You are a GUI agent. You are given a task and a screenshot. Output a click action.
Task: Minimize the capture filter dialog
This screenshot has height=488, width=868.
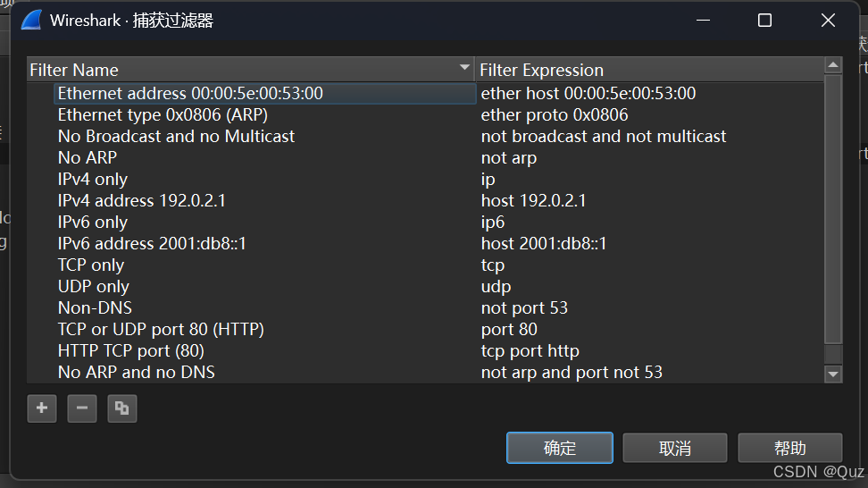pyautogui.click(x=703, y=21)
